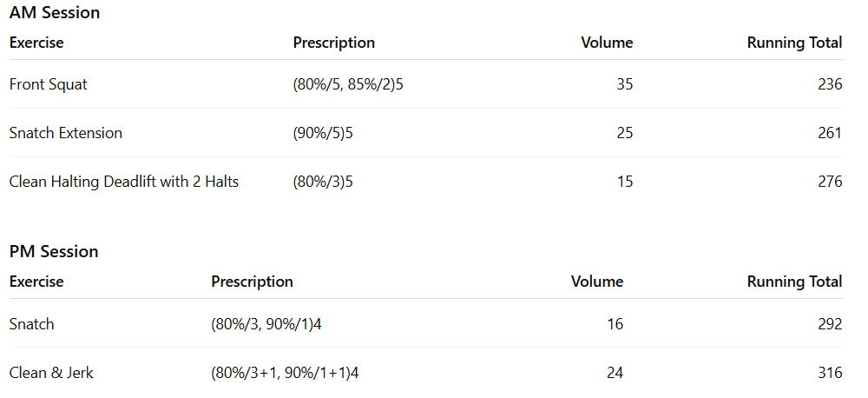Select the (80%/3)5 prescription cell

[x=325, y=182]
